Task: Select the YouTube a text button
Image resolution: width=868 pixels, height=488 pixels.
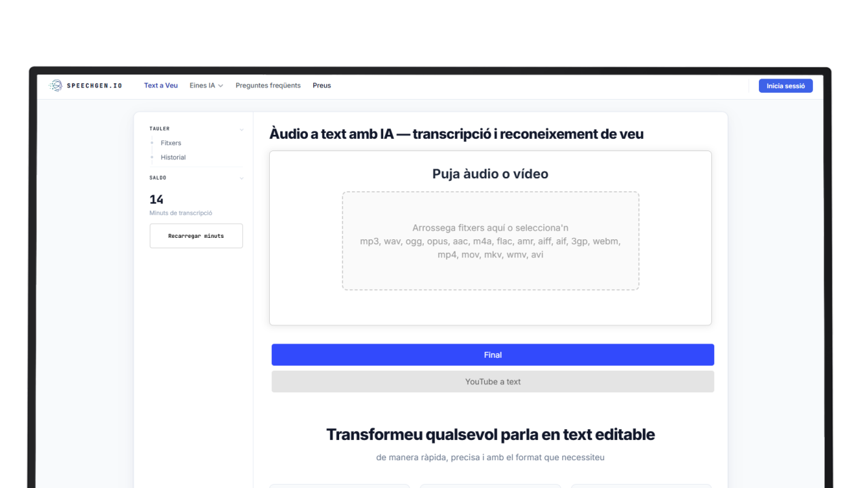Action: [492, 382]
